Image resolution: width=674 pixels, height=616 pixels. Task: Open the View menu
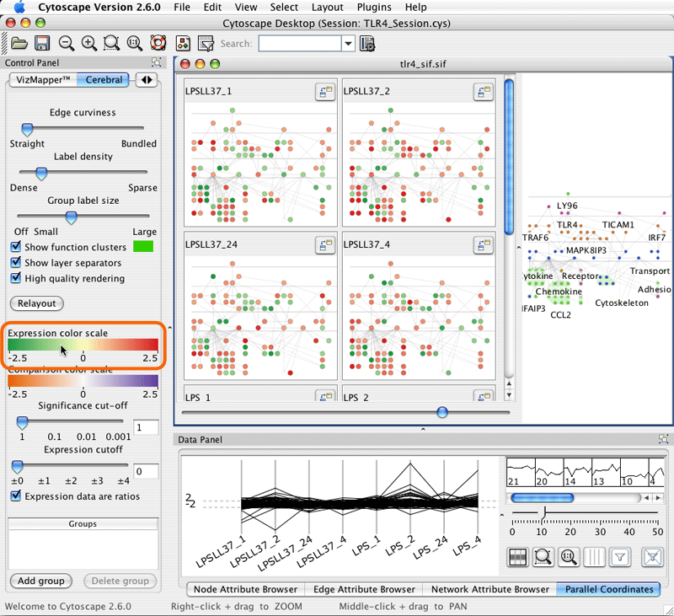(246, 8)
